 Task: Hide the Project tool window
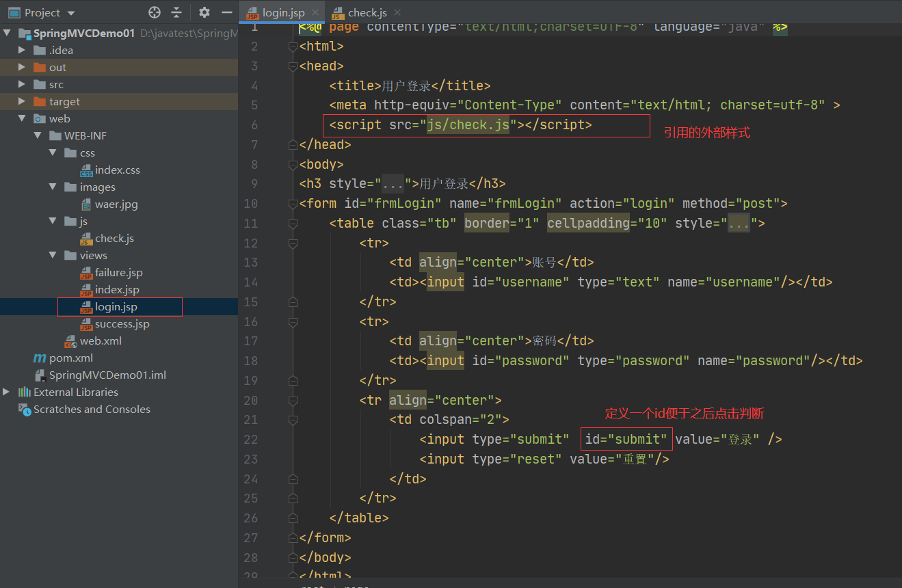point(227,12)
